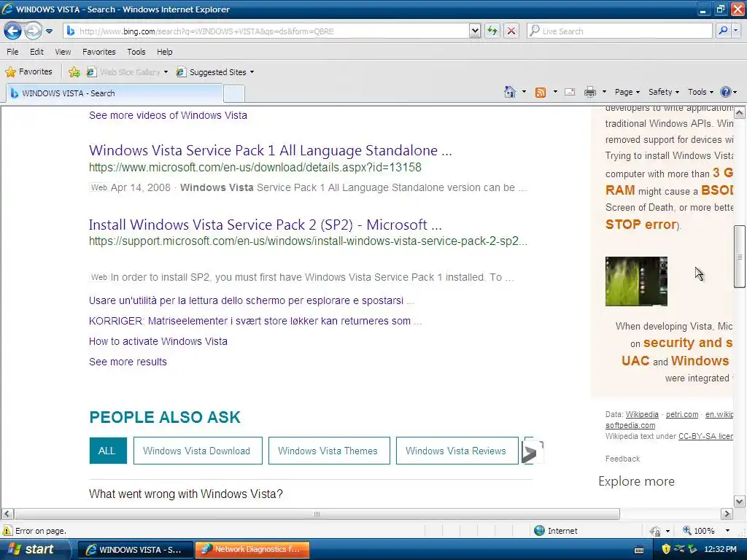Open the Favorites star button
Screen dimensions: 747x560
tap(28, 72)
